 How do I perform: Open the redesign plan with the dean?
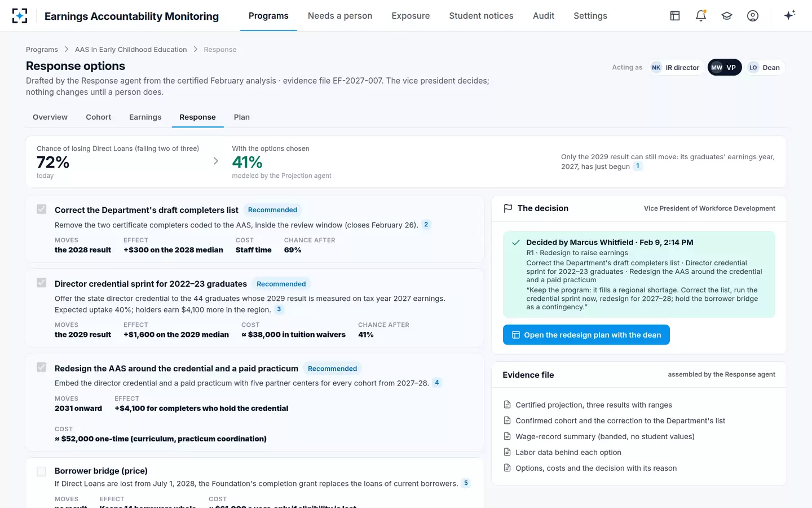point(586,335)
